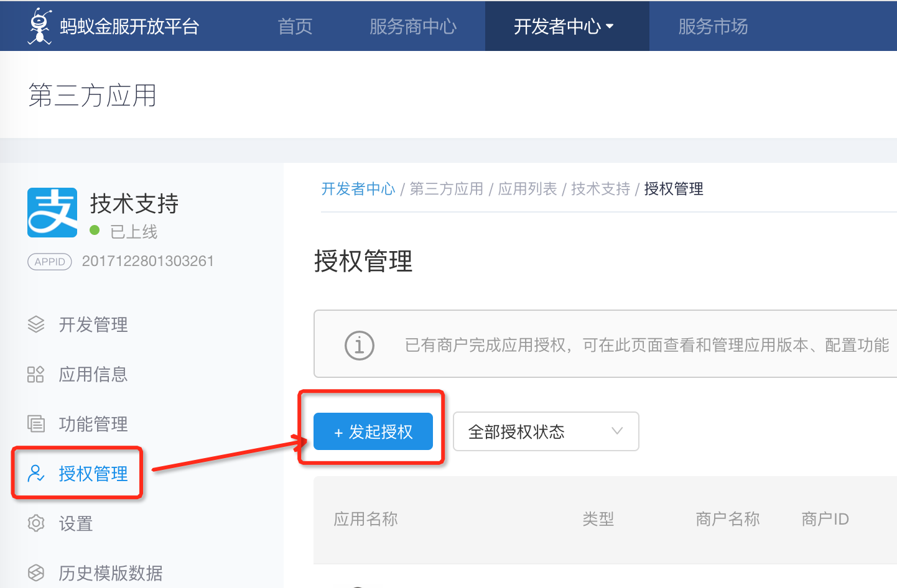Click the 设置 gear icon
This screenshot has height=588, width=897.
tap(36, 523)
